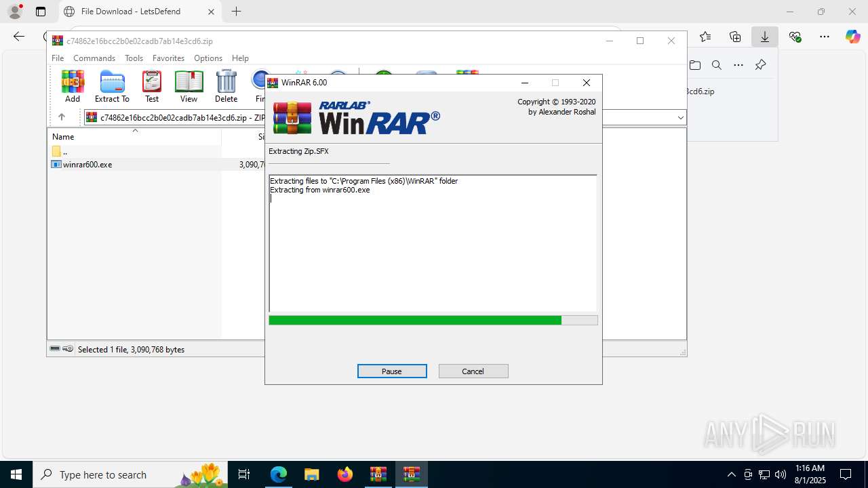Click the Extract To toolbar icon
Viewport: 868px width, 488px height.
tap(112, 86)
